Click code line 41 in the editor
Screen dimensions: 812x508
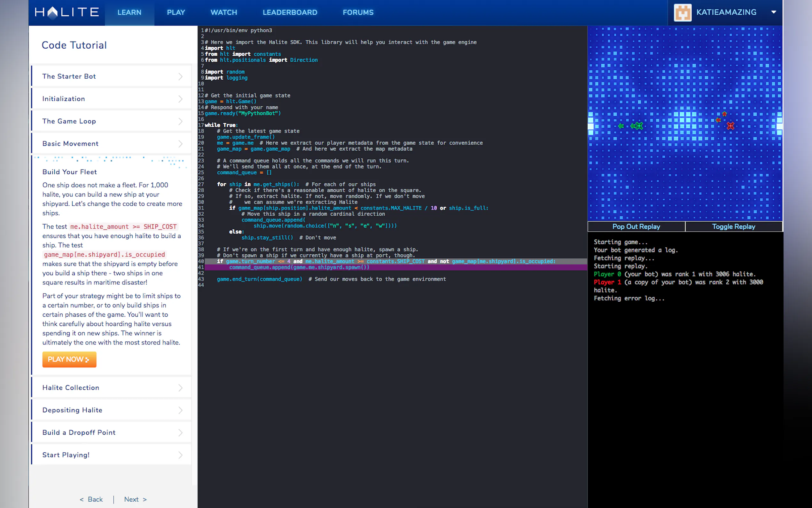pos(299,267)
